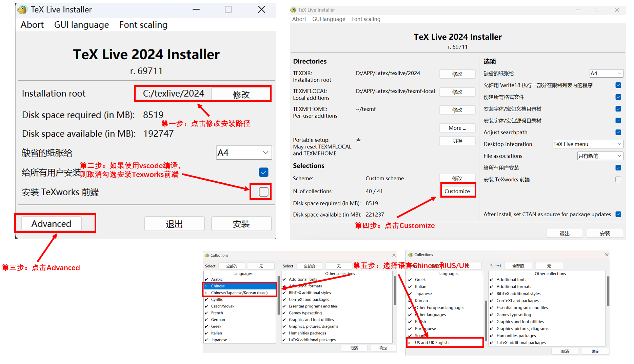Screen dimensions: 634x364
Task: Click 安装 in the basic installer window
Action: point(241,224)
